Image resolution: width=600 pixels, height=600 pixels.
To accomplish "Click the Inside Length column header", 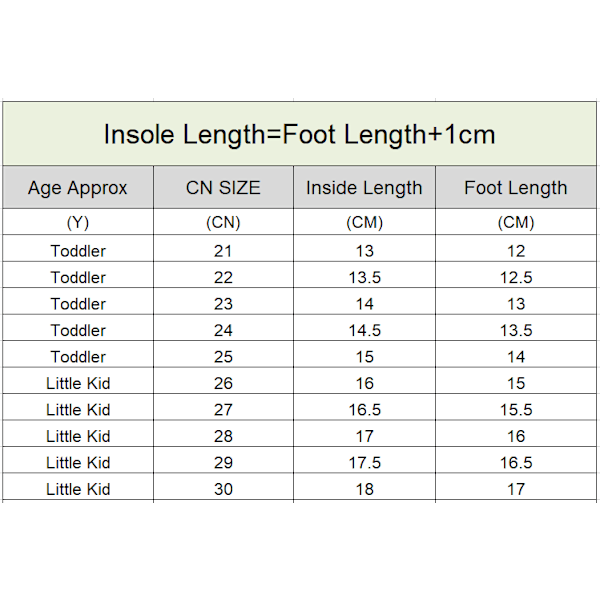I will click(x=364, y=188).
